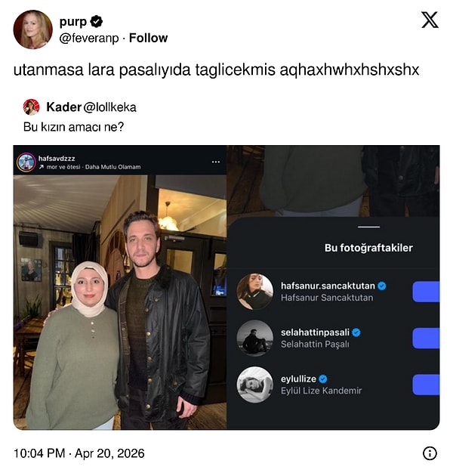Open Kader's quoted tweet name
The image size is (453, 476).
[63, 107]
